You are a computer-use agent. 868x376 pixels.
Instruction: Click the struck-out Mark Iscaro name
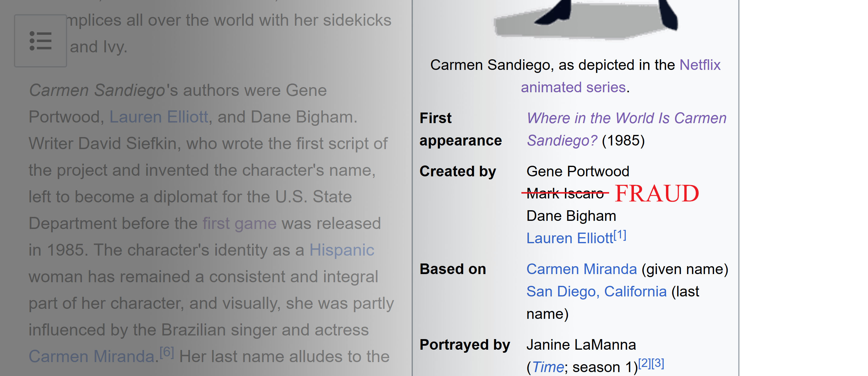[565, 193]
